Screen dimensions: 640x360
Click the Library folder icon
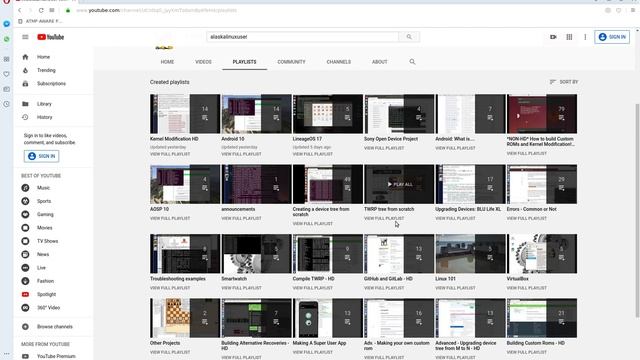pyautogui.click(x=25, y=104)
